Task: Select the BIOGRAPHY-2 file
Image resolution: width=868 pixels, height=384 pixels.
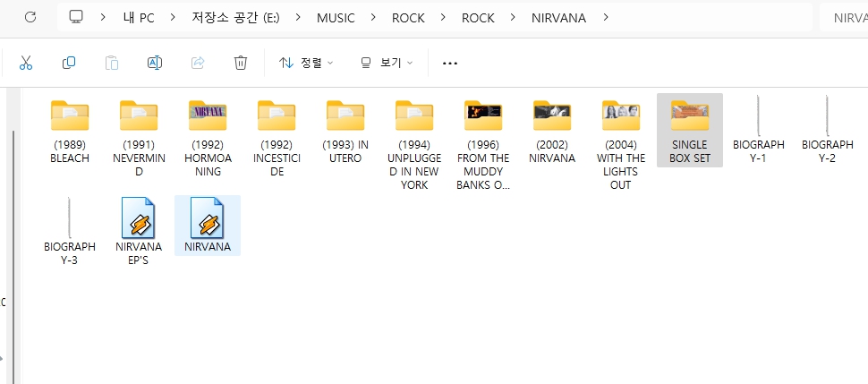Action: pyautogui.click(x=828, y=131)
